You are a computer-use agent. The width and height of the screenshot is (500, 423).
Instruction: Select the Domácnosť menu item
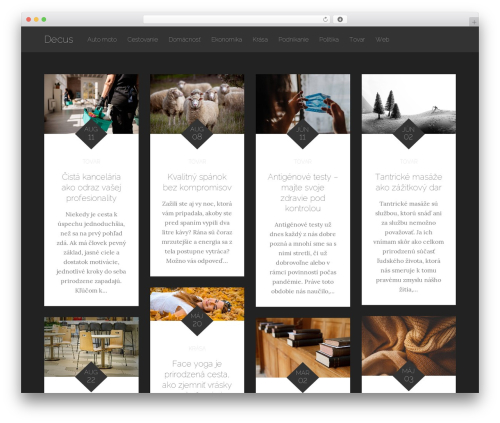184,40
